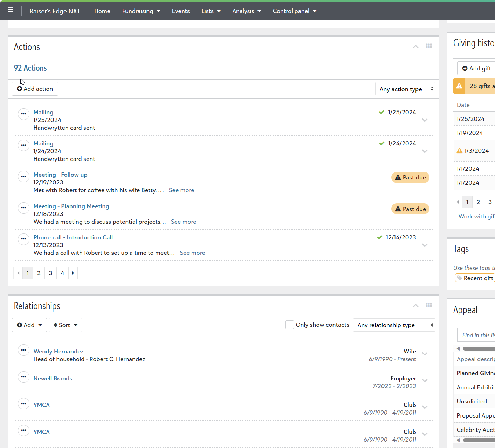
Task: Click the Add action button
Action: pyautogui.click(x=35, y=89)
